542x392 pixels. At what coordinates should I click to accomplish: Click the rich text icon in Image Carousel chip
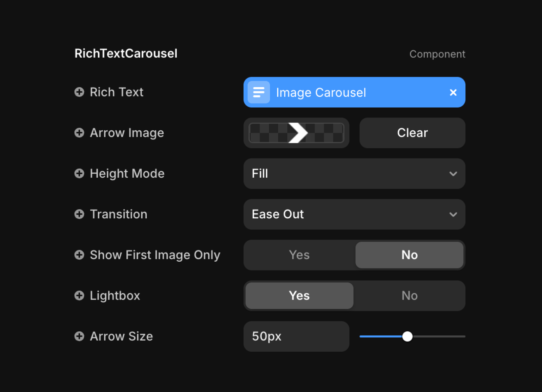259,92
